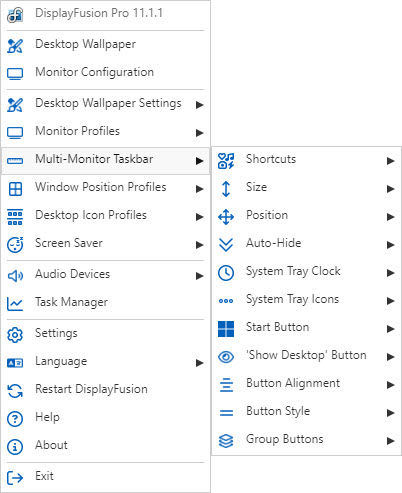The height and width of the screenshot is (493, 402).
Task: Click the System Tray Clock icon
Action: (x=226, y=273)
